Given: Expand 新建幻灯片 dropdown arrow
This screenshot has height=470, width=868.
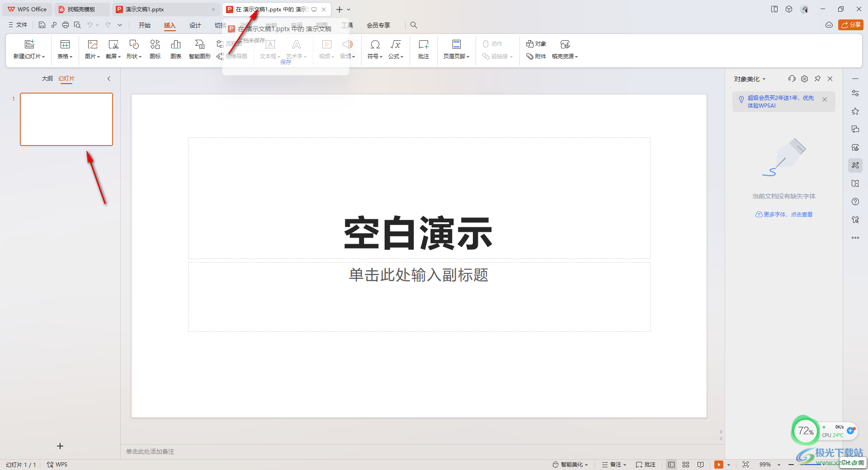Looking at the screenshot, I should 43,57.
